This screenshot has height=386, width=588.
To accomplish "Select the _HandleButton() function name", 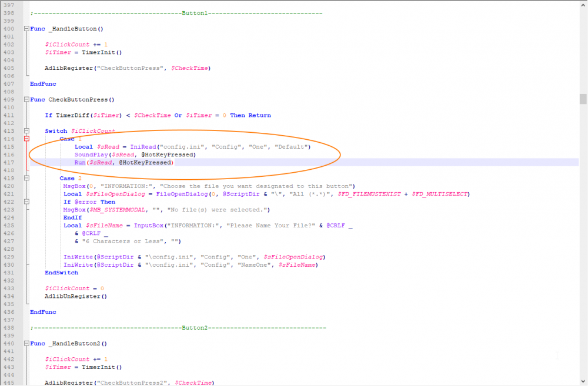I will tap(76, 29).
